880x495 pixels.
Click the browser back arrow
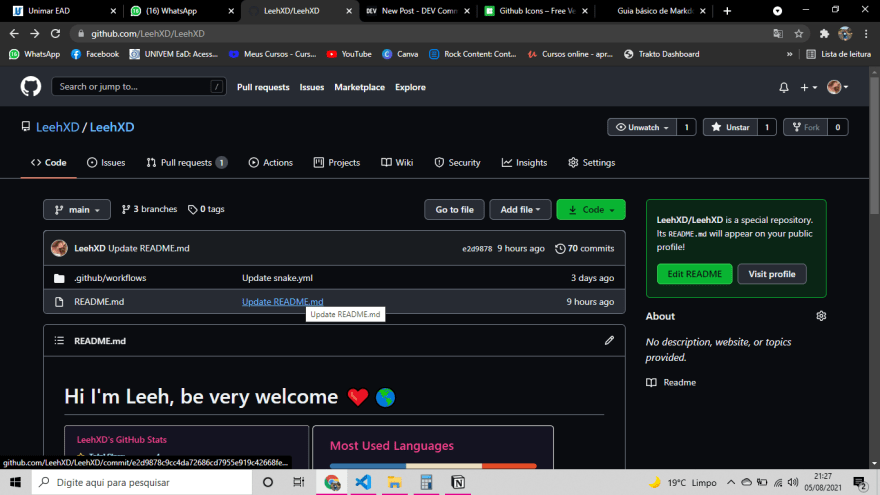tap(14, 34)
